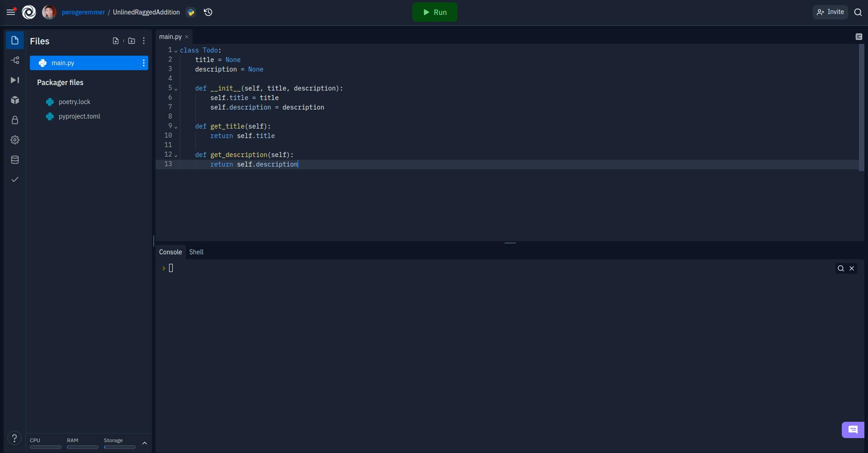Click the Packager files heading

tap(60, 82)
